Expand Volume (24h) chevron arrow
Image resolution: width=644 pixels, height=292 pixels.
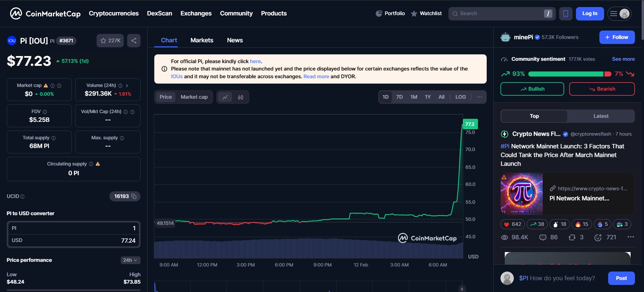point(127,86)
